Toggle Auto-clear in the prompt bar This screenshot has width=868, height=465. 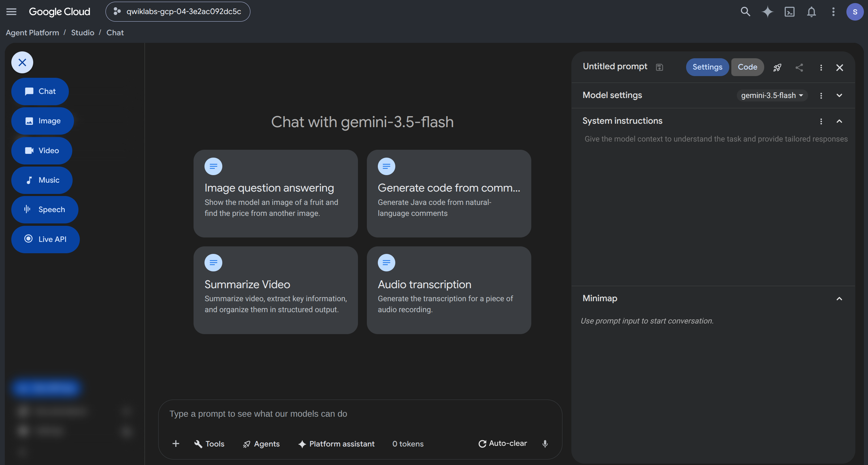point(503,443)
